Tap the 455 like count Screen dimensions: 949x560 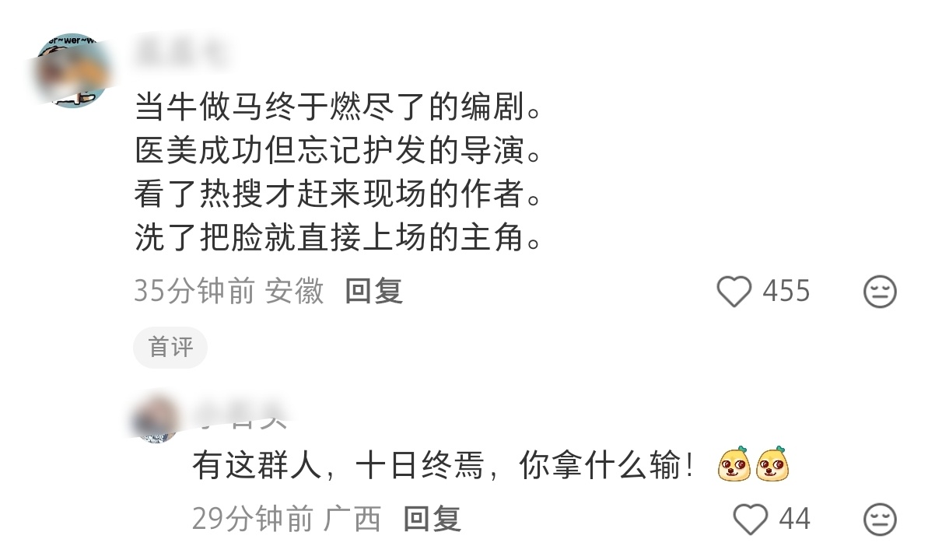point(786,292)
